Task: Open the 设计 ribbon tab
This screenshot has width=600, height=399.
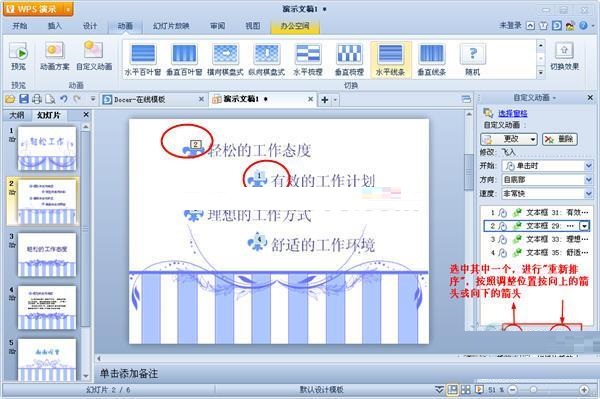Action: tap(90, 26)
